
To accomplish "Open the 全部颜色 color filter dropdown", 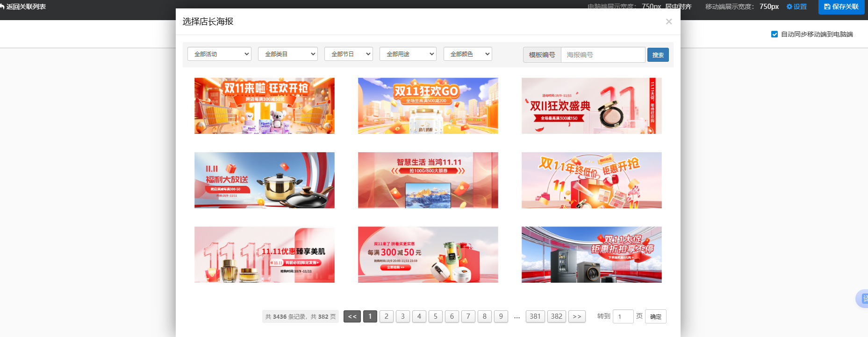I will 467,54.
